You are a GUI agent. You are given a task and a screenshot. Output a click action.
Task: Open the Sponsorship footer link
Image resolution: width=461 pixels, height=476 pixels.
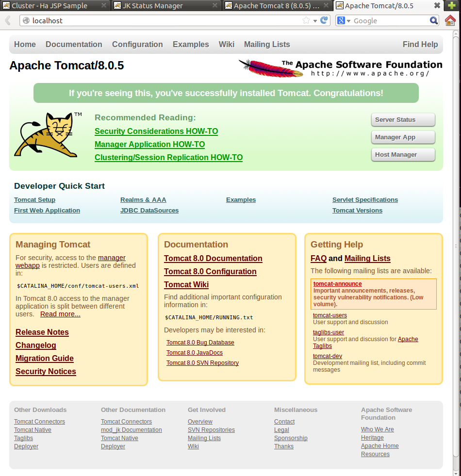291,438
